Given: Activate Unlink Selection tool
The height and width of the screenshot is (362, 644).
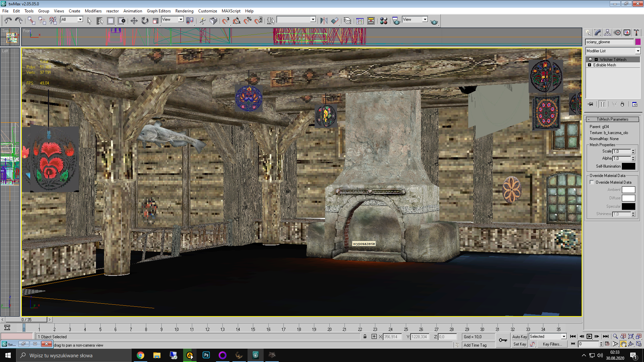Looking at the screenshot, I should 42,21.
